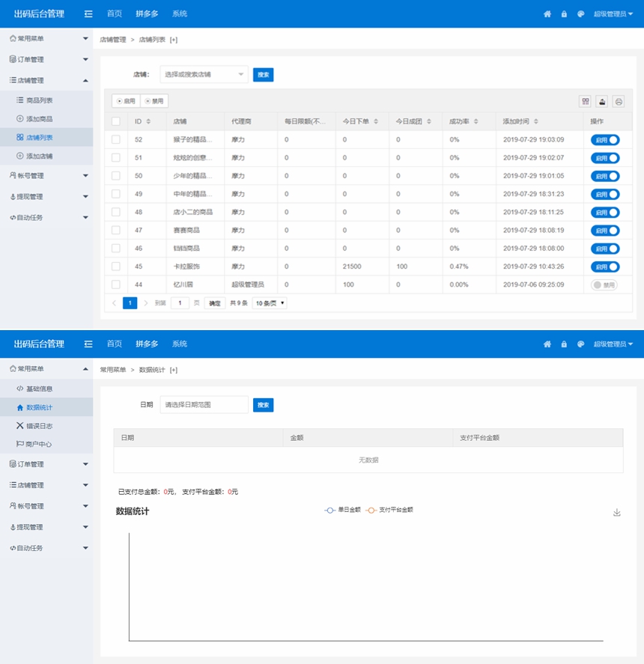
Task: Select 错误日志 in the sidebar menu
Action: pyautogui.click(x=39, y=426)
